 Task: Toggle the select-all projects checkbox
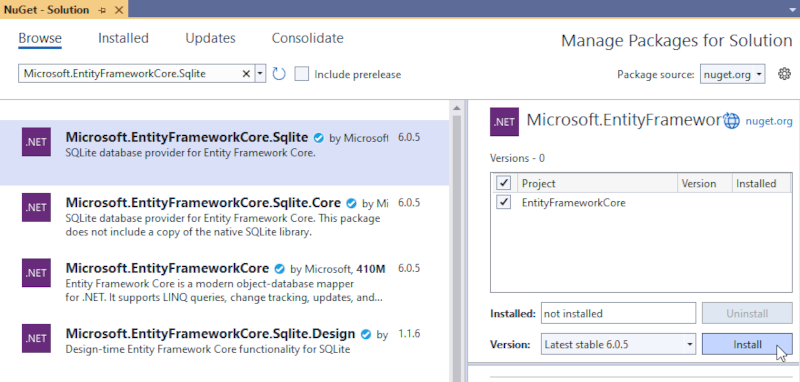503,183
